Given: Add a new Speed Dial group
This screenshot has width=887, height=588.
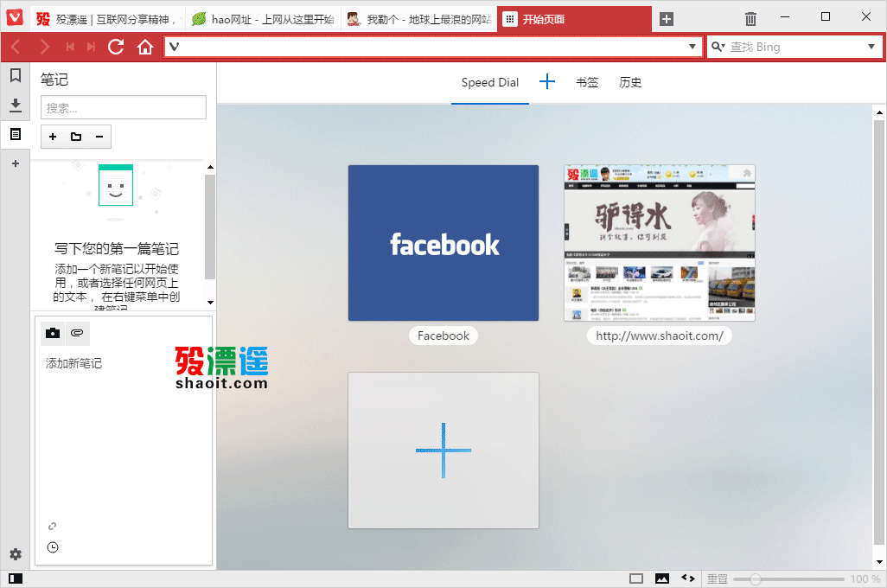Looking at the screenshot, I should [x=547, y=82].
